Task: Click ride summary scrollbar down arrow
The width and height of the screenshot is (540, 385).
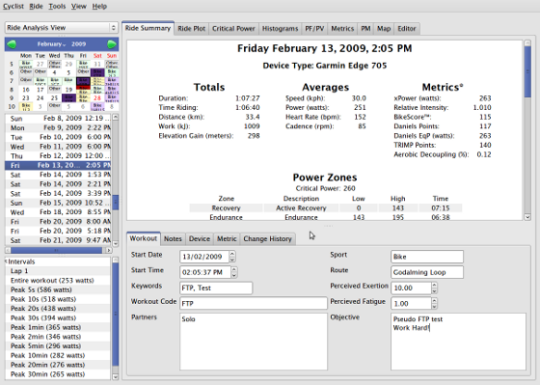Action: 527,217
